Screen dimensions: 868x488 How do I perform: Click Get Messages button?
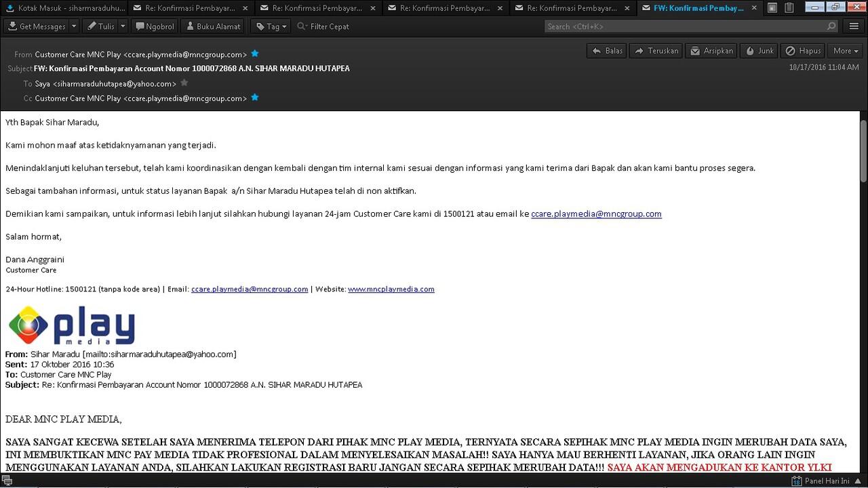37,26
